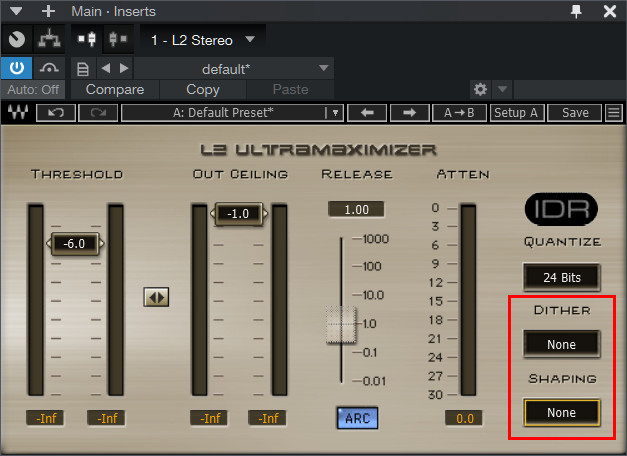Viewport: 627px width, 456px height.
Task: Open the Quantize 24 Bits selector
Action: (x=561, y=277)
